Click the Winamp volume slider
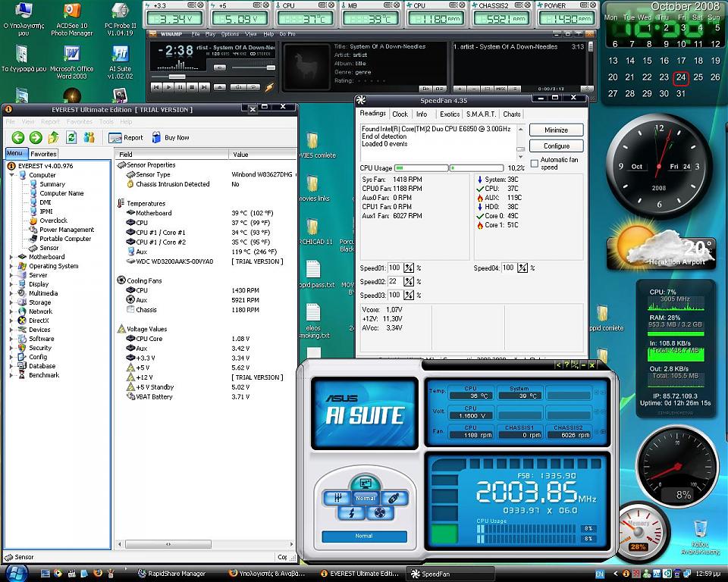This screenshot has height=582, width=728. pos(253,67)
